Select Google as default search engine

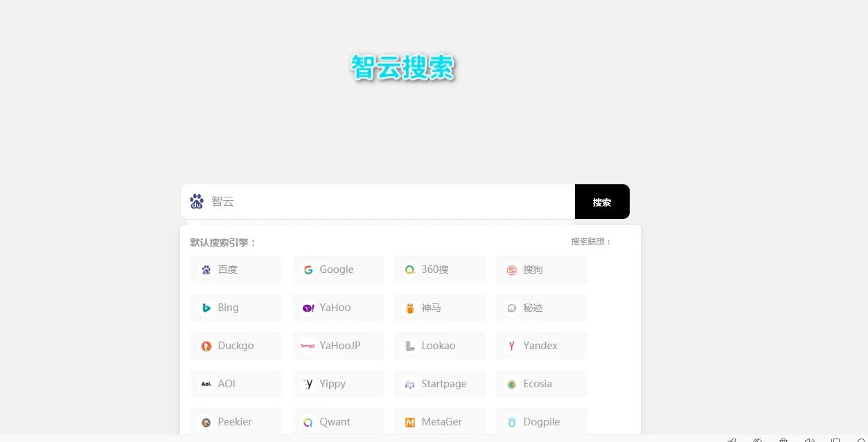[338, 269]
